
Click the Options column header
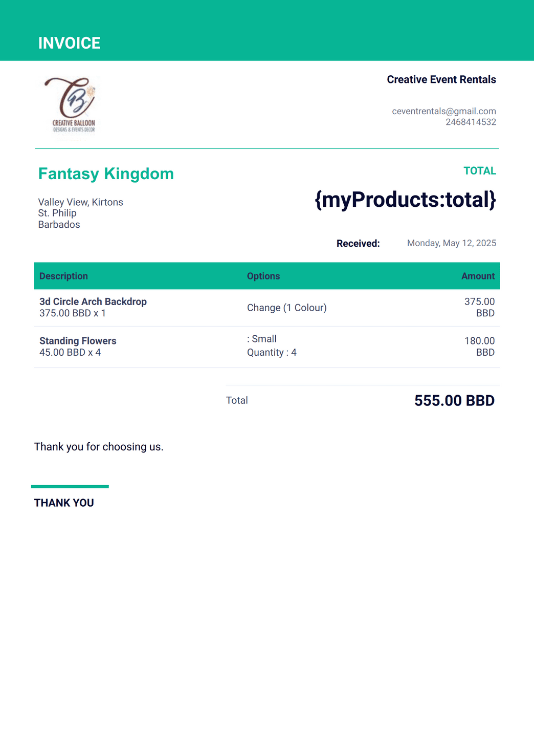point(263,276)
